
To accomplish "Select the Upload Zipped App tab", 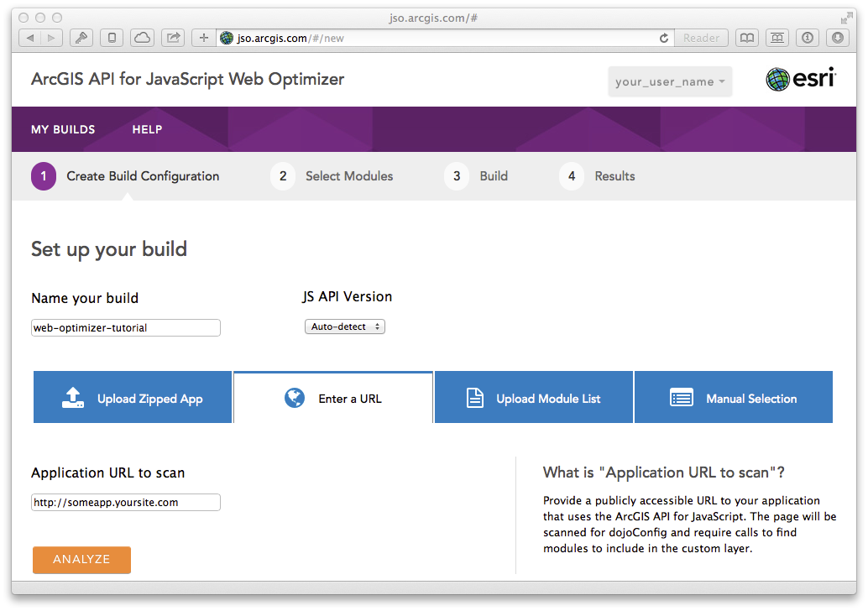I will (x=133, y=397).
